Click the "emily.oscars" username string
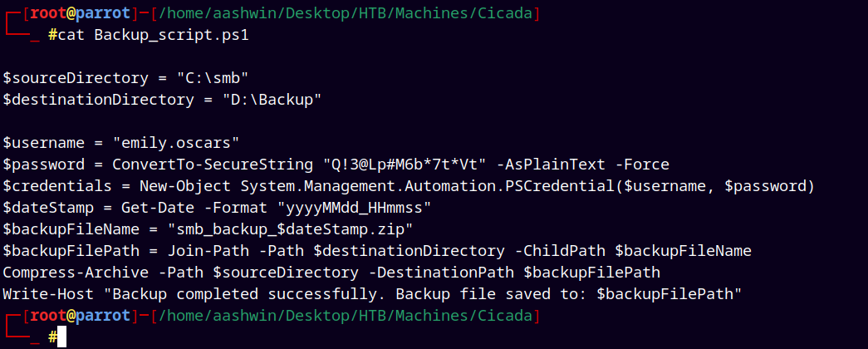 pos(176,143)
